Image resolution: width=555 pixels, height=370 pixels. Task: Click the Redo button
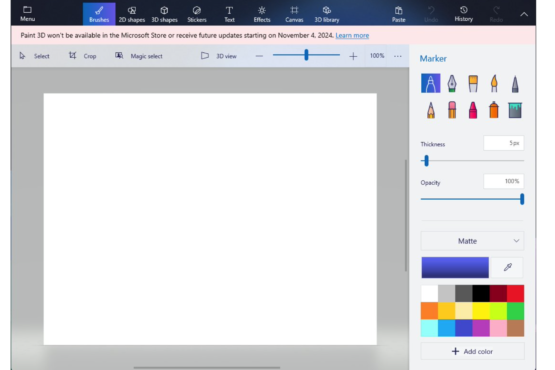point(496,14)
